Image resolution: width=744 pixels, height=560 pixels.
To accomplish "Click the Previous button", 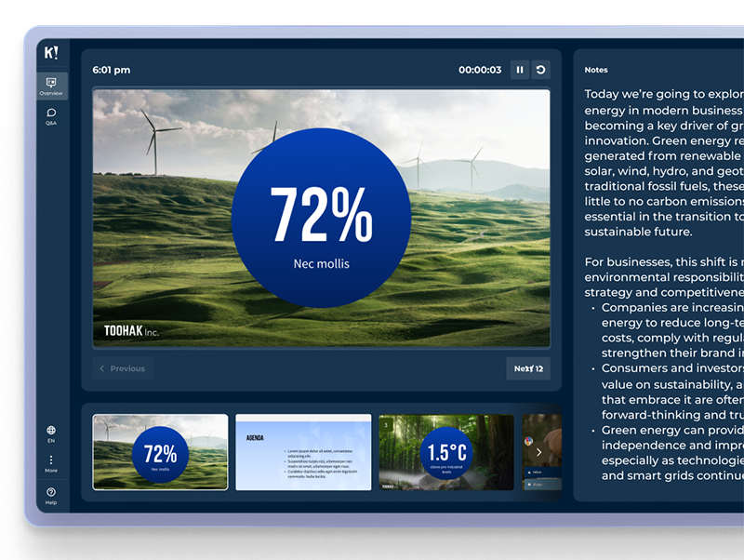I will click(x=122, y=368).
